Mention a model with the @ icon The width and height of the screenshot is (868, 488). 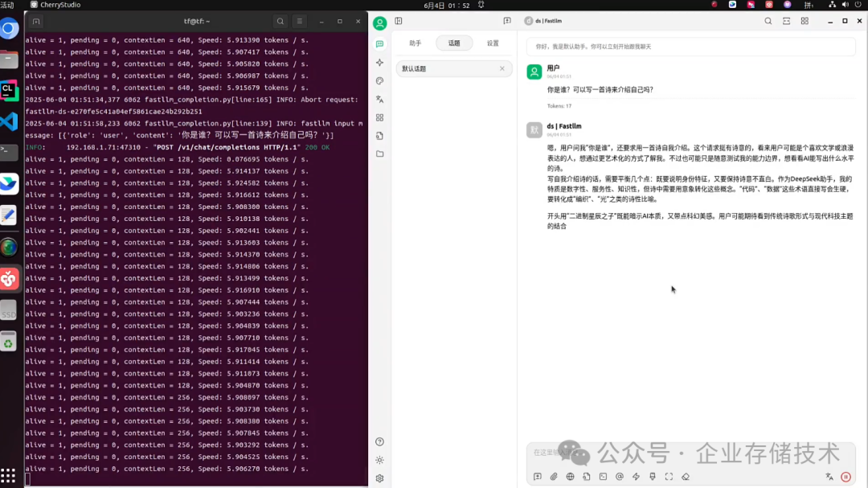(x=620, y=477)
